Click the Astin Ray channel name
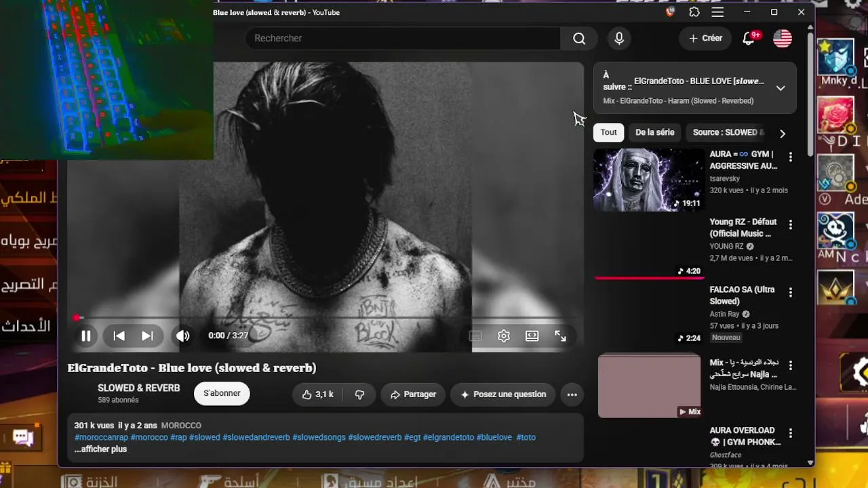868x488 pixels. pyautogui.click(x=724, y=314)
